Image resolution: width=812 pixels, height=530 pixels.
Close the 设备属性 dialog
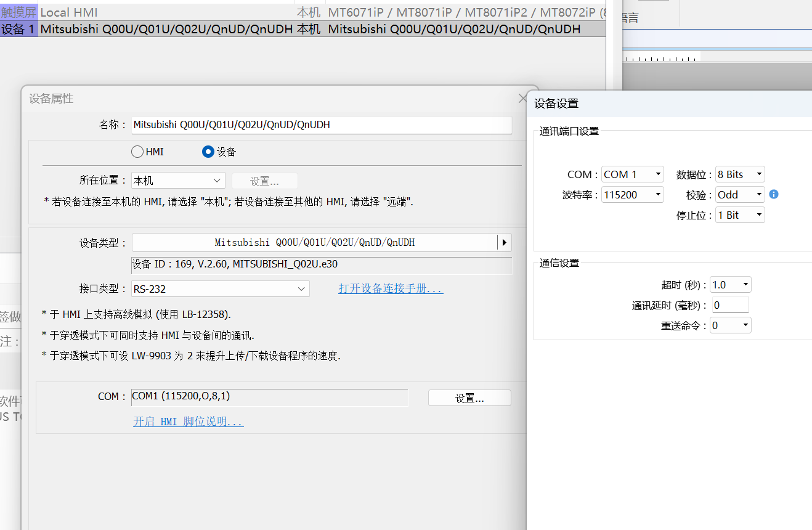pyautogui.click(x=522, y=99)
